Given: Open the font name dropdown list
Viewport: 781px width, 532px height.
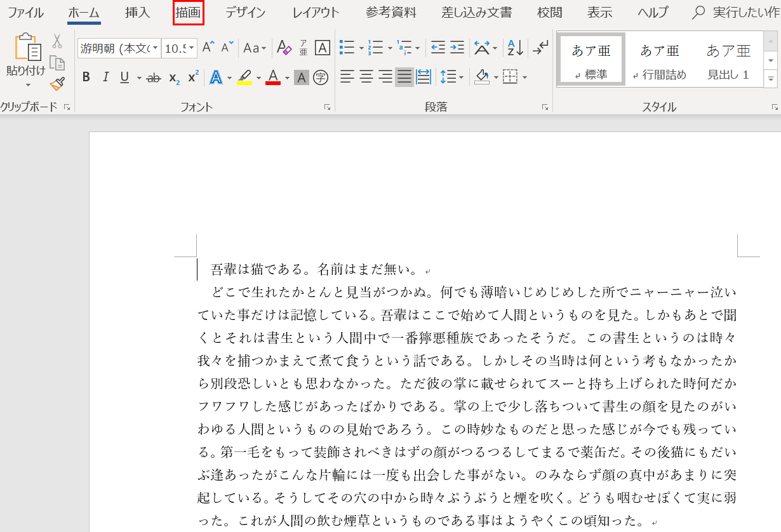Looking at the screenshot, I should 155,48.
